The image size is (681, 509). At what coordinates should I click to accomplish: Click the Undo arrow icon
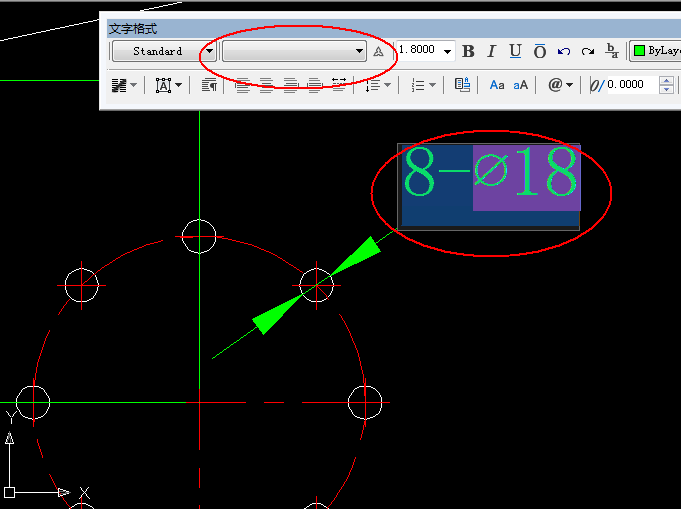(x=564, y=52)
